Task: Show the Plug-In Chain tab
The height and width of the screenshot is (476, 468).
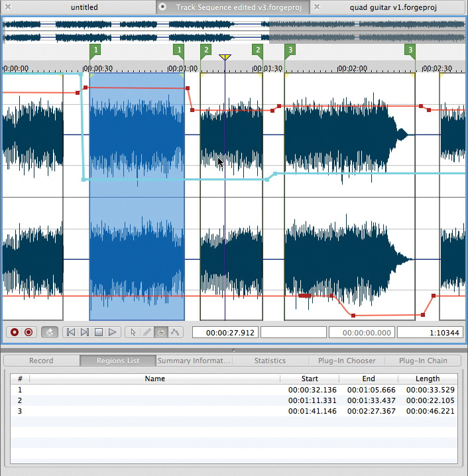Action: 423,361
